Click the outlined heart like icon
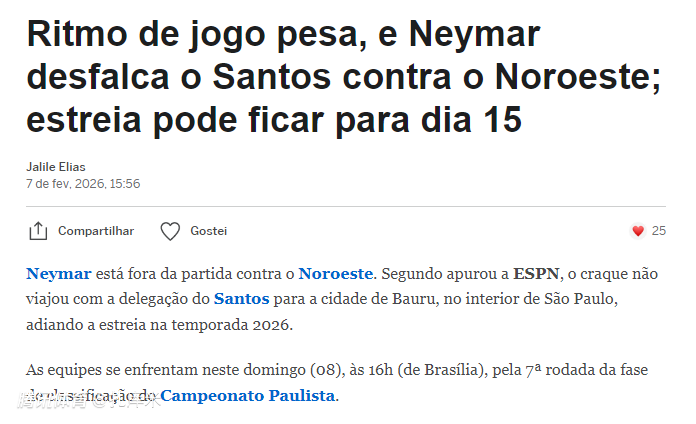 click(170, 231)
